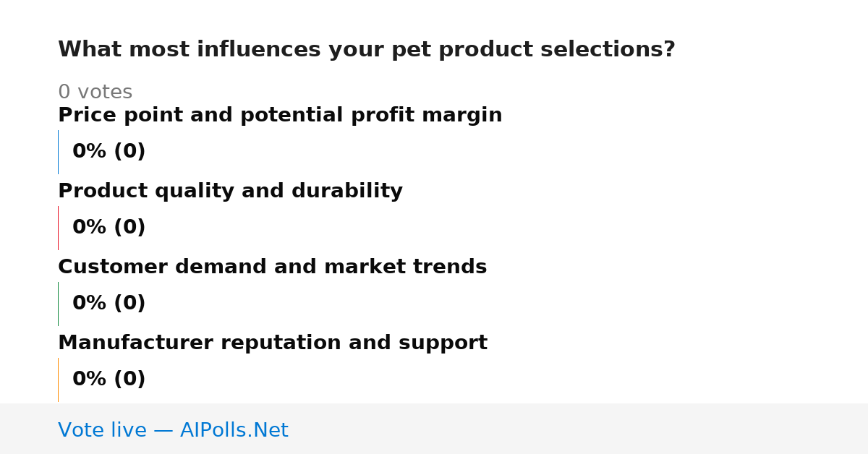Select 'Customer demand and market trends' option
The height and width of the screenshot is (454, 868).
(x=272, y=267)
